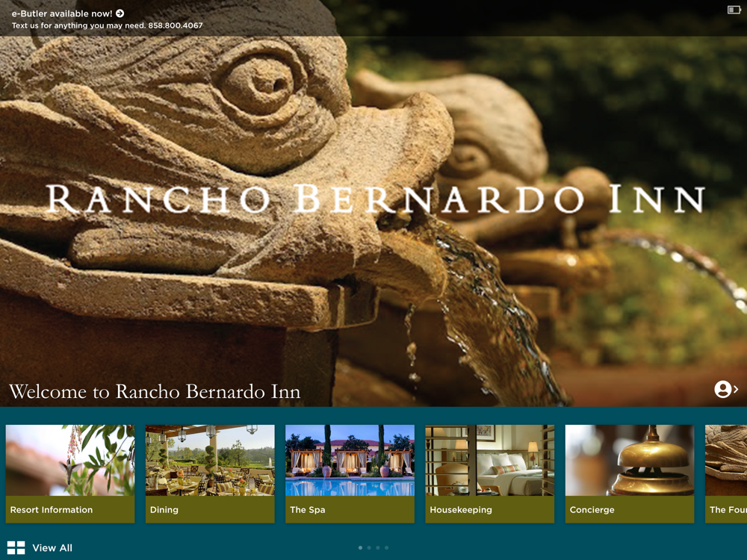Tap the View All grid icon
This screenshot has width=747, height=560.
[16, 547]
